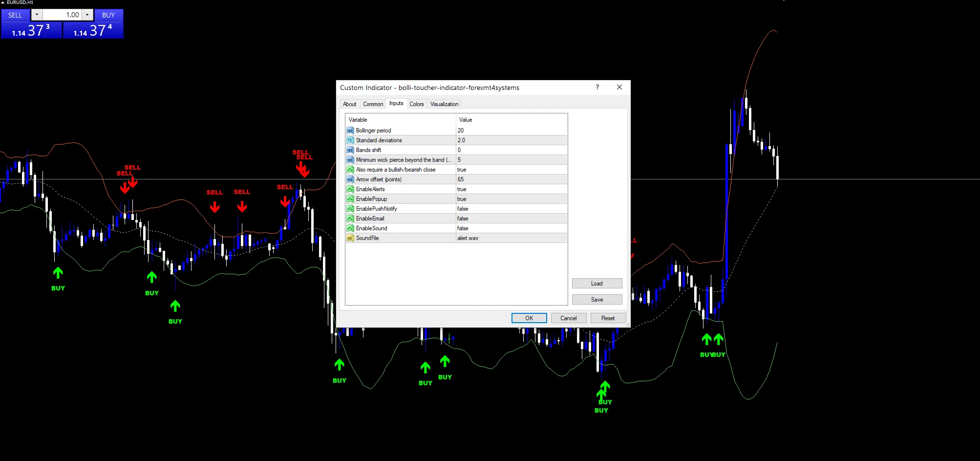Select the Bands shift variable name
The width and height of the screenshot is (980, 461).
[x=368, y=150]
